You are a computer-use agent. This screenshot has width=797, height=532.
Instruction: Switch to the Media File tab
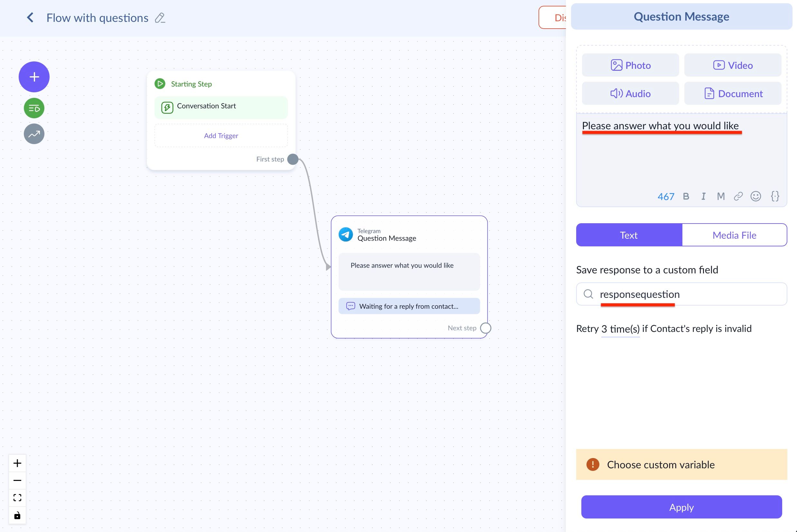tap(734, 235)
